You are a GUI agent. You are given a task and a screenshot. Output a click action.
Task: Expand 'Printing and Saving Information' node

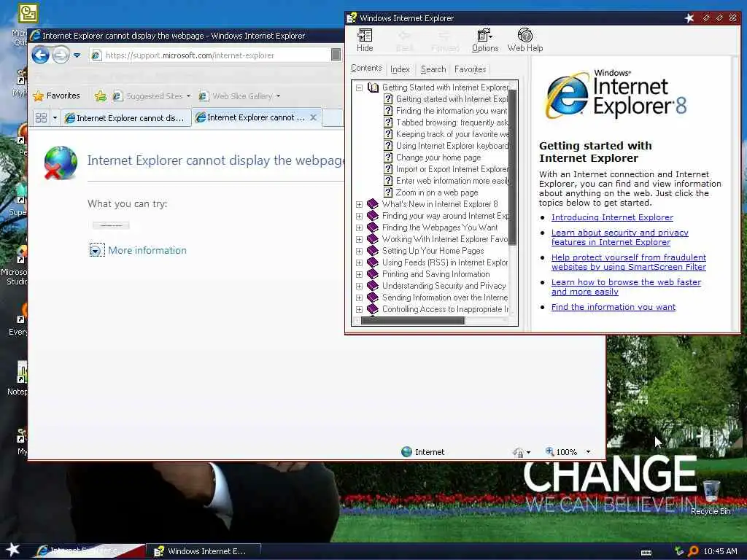pyautogui.click(x=359, y=274)
